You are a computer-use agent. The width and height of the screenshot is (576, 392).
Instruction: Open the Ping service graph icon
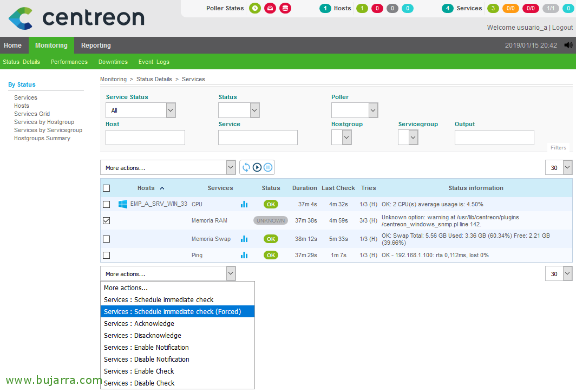click(244, 255)
